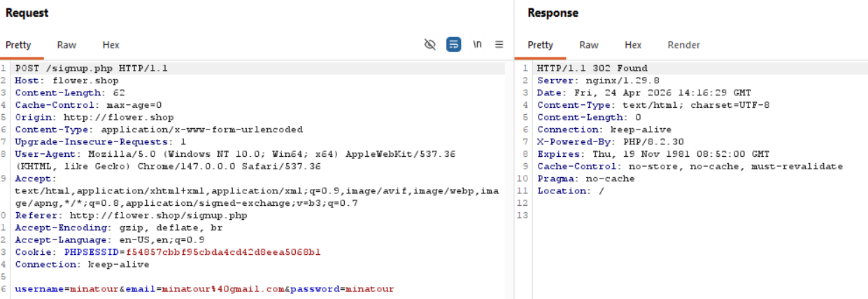Switch to the Response Hex tab
The height and width of the screenshot is (299, 868).
(x=633, y=45)
